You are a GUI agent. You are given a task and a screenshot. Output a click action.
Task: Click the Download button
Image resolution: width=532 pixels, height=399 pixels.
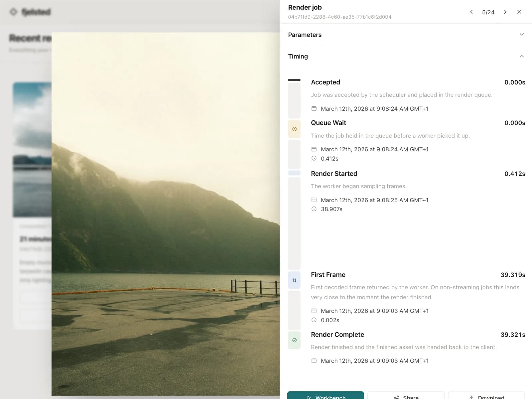click(486, 396)
